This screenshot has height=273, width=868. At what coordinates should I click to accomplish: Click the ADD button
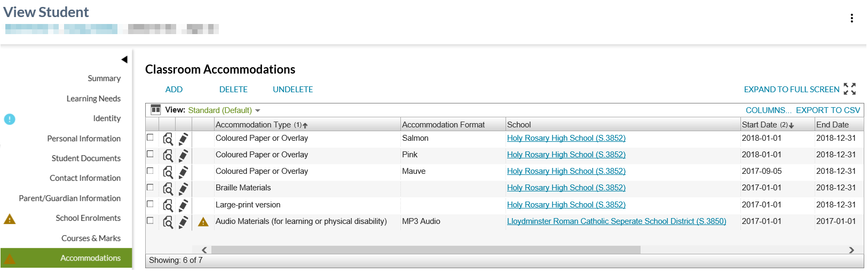point(174,90)
